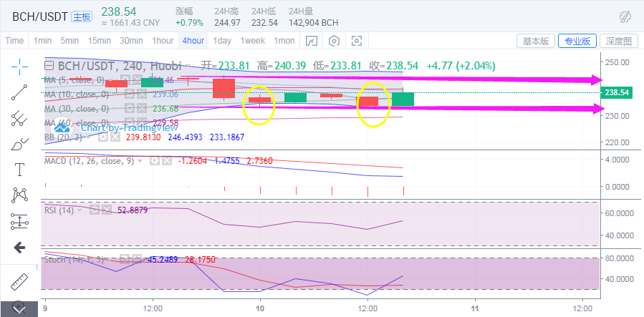This screenshot has width=644, height=317.
Task: Choose the pitchfork drawing tool
Action: 19,118
